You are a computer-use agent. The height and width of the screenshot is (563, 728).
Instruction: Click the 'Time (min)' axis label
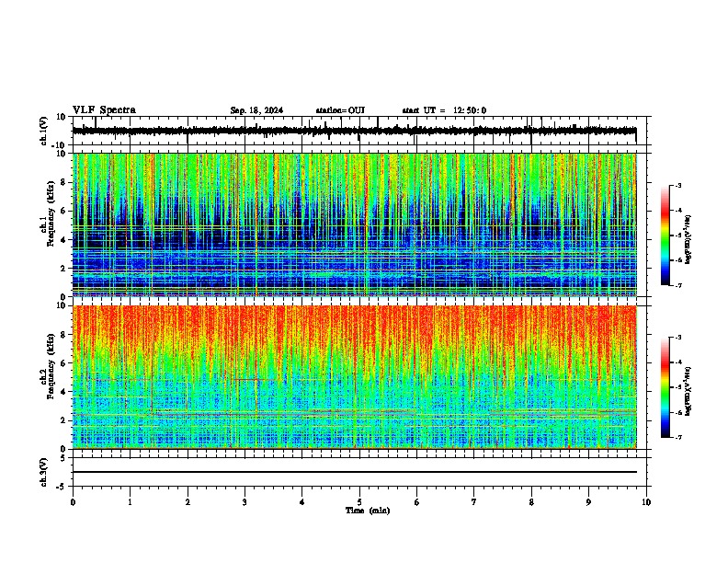368,511
